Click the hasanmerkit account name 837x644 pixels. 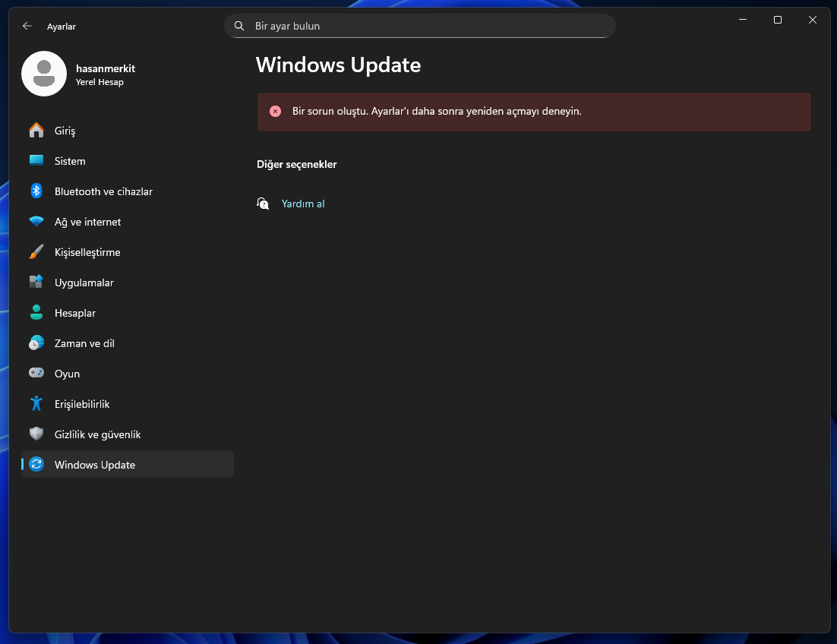point(106,68)
